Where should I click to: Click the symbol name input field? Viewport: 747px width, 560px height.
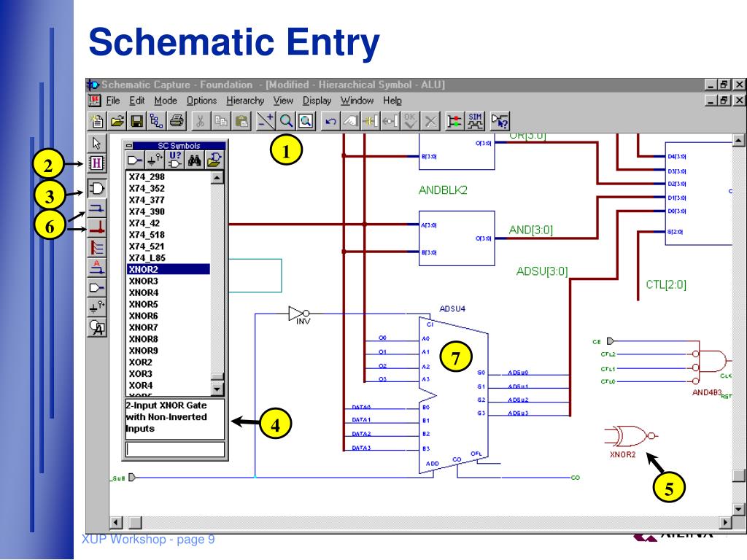(x=175, y=449)
